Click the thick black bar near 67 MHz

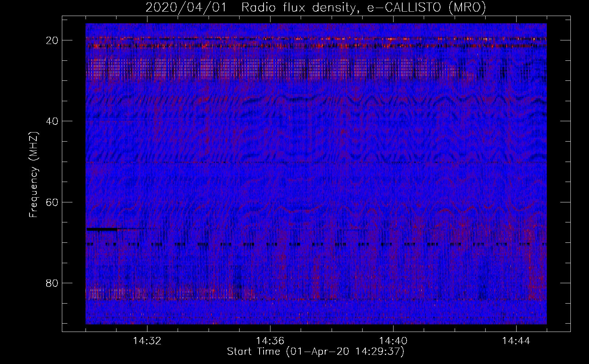(x=102, y=229)
